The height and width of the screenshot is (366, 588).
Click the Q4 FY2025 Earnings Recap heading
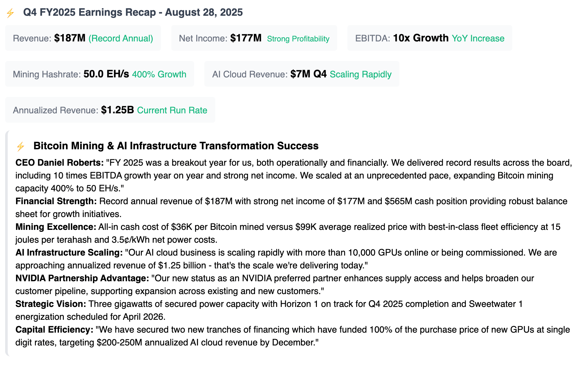click(133, 12)
